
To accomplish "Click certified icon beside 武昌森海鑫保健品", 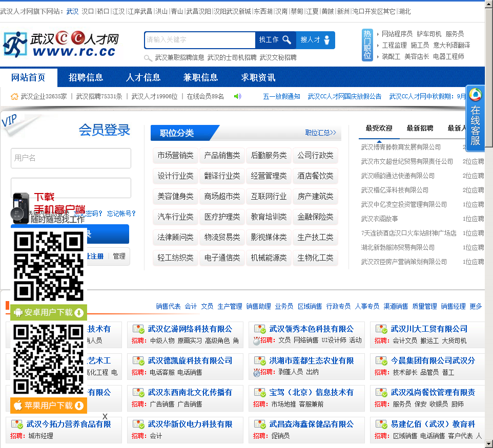I will click(260, 424).
